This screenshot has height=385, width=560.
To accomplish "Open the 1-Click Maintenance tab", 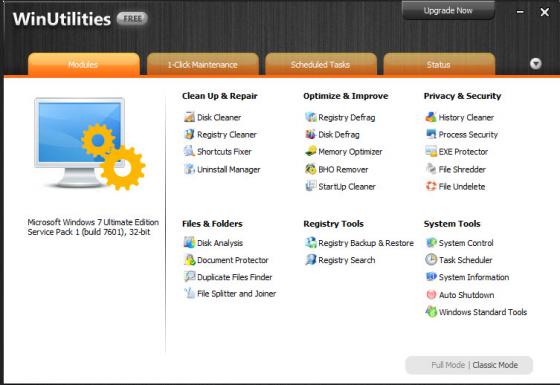I will point(202,64).
